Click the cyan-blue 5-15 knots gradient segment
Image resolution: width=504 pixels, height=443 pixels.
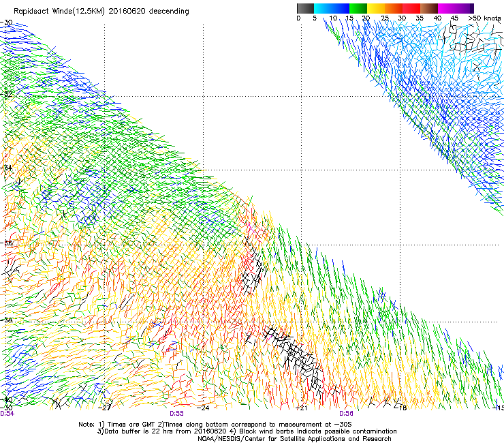pyautogui.click(x=332, y=8)
